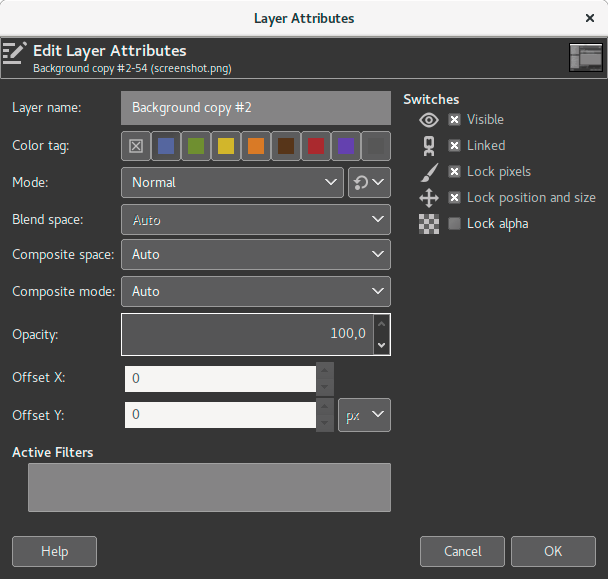608x579 pixels.
Task: Click the move arrows lock position icon
Action: (429, 198)
